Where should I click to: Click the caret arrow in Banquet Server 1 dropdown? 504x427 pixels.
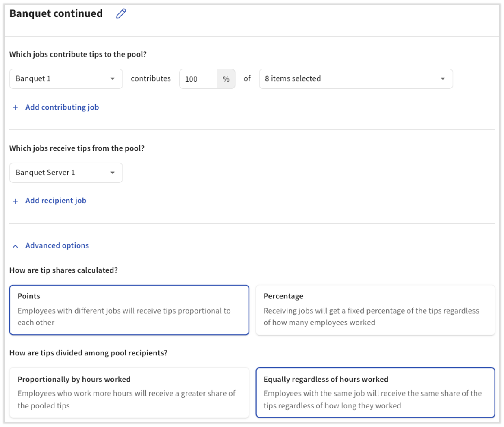[x=113, y=173]
